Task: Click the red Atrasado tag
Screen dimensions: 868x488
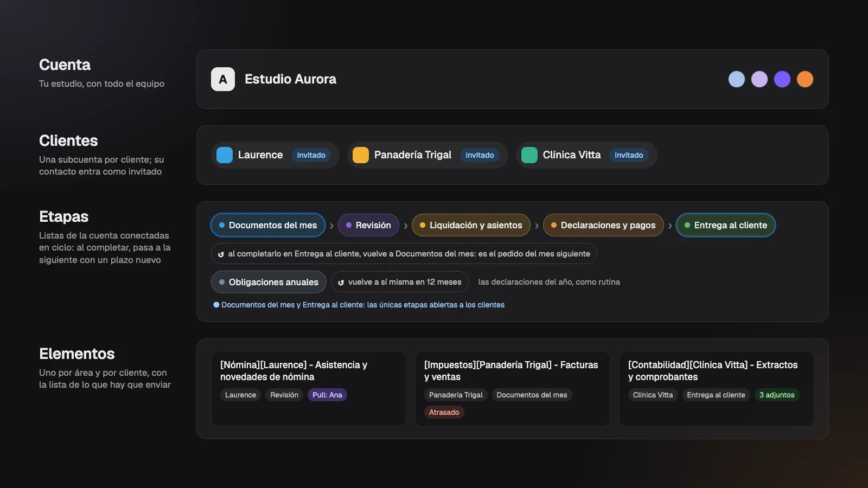Action: (x=444, y=412)
